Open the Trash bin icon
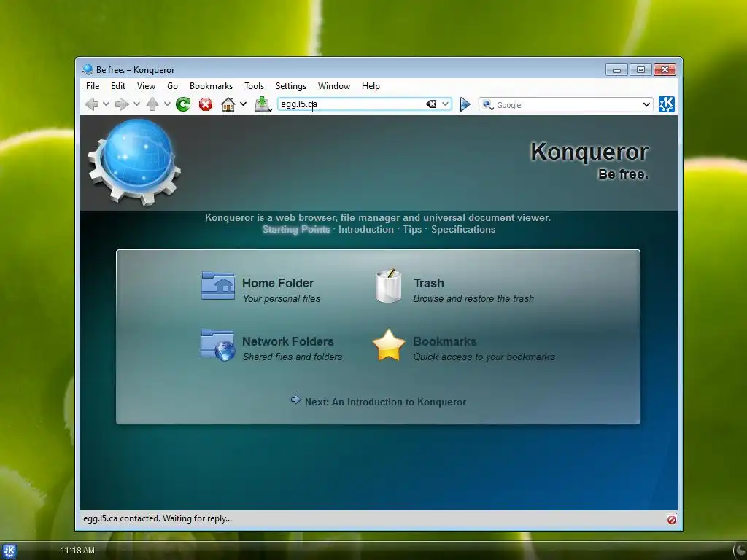The width and height of the screenshot is (747, 560). pyautogui.click(x=389, y=286)
